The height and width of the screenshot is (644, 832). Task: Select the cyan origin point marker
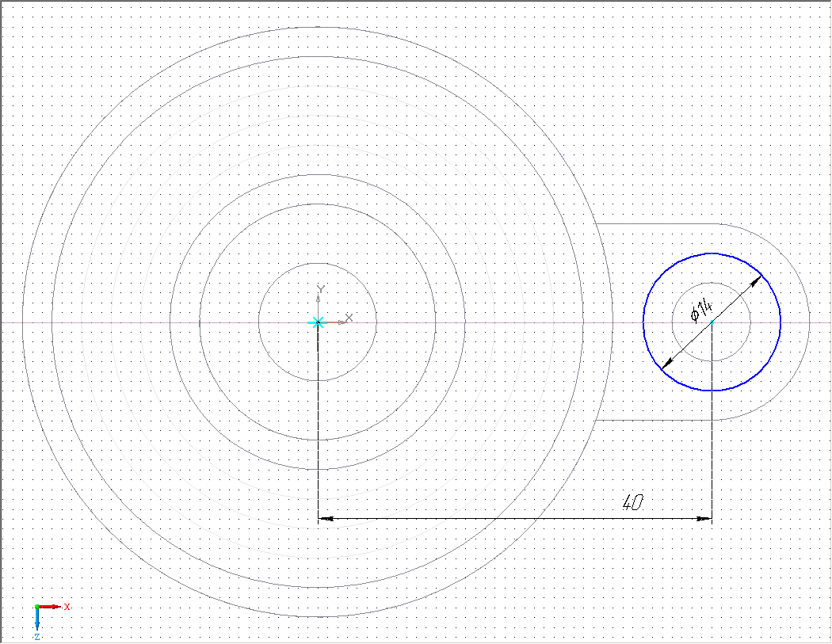click(x=317, y=322)
